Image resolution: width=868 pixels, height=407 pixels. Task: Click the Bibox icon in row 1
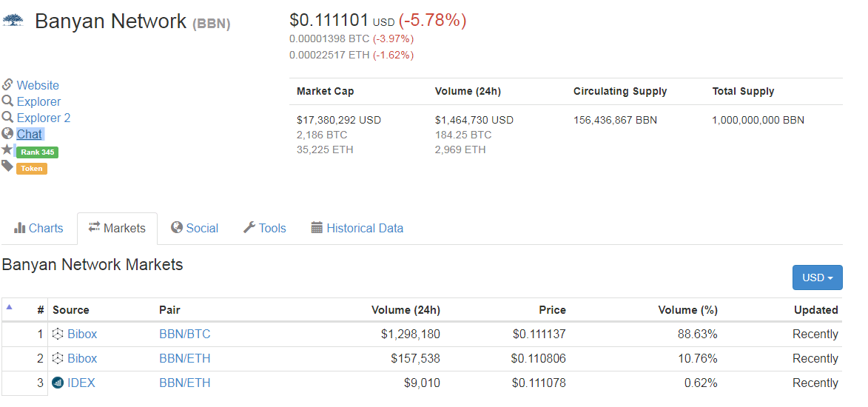click(58, 334)
